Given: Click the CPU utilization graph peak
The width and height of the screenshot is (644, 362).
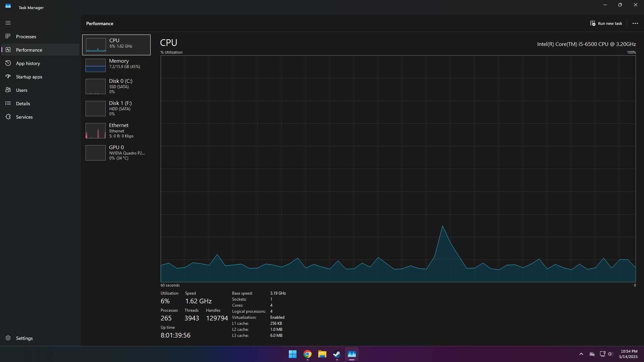Looking at the screenshot, I should 443,226.
